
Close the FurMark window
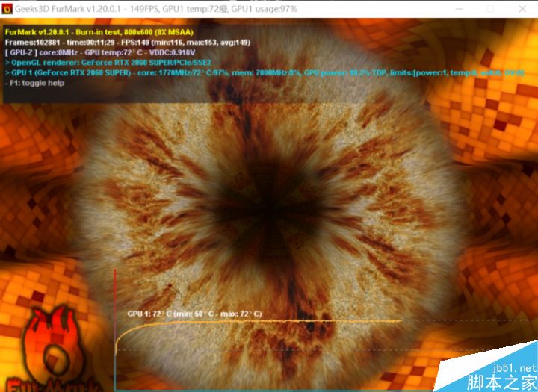tap(522, 9)
